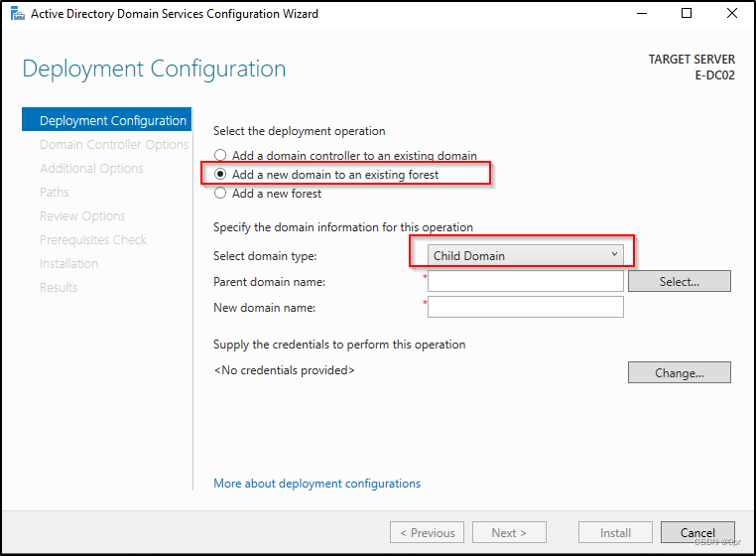Click the wizard icon in the title bar
Viewport: 756px width, 556px height.
[x=17, y=14]
